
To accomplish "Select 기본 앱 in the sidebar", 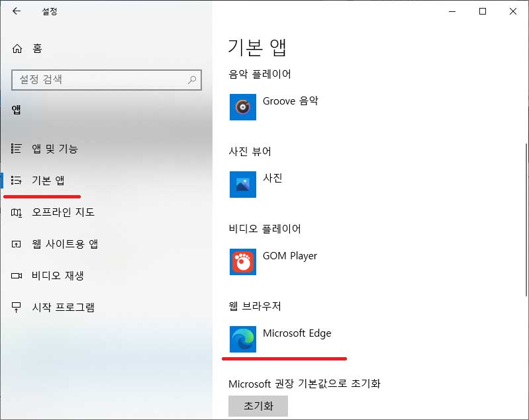I will point(48,181).
